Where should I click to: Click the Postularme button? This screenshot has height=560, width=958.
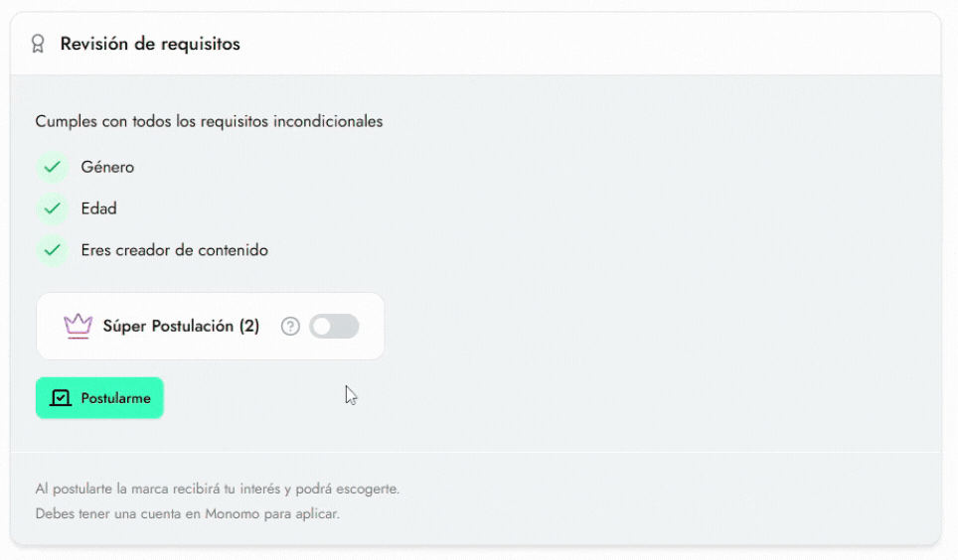(99, 398)
